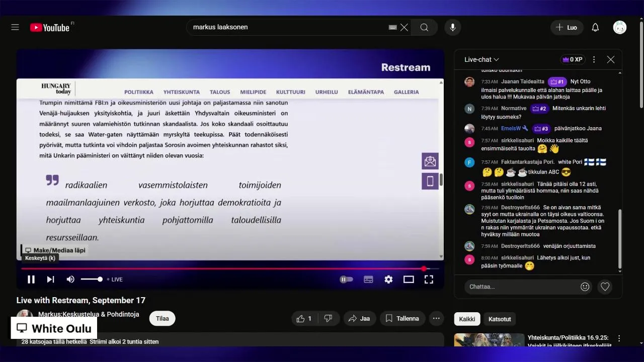Click URHEILU in Hungary Today menu

tap(327, 92)
